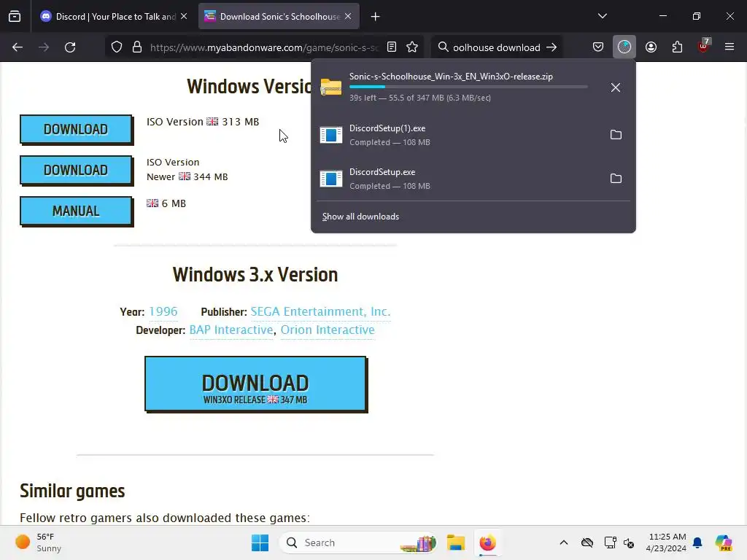Open the weather widget showing 56°F
This screenshot has width=747, height=560.
click(39, 542)
